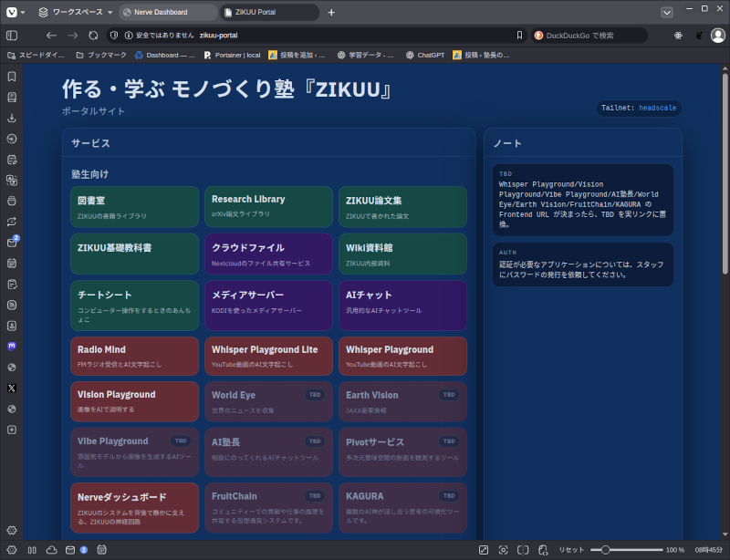730x560 pixels.
Task: Reload the current page
Action: point(93,36)
